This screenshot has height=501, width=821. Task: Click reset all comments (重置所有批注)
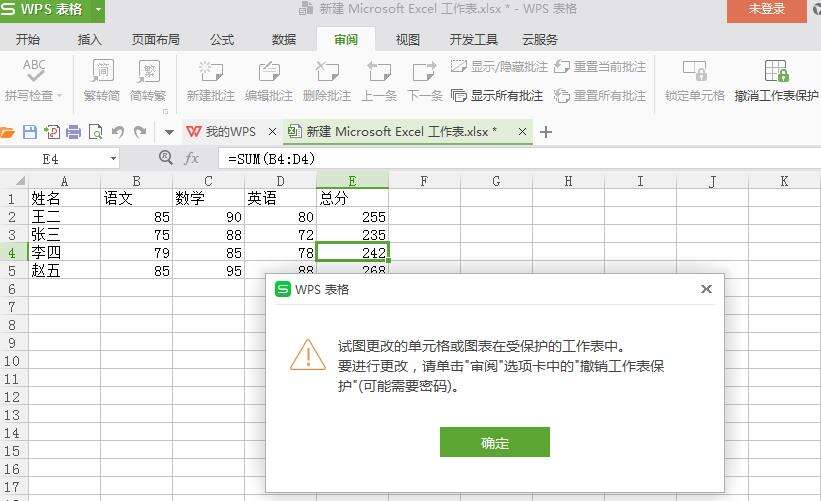(x=600, y=96)
